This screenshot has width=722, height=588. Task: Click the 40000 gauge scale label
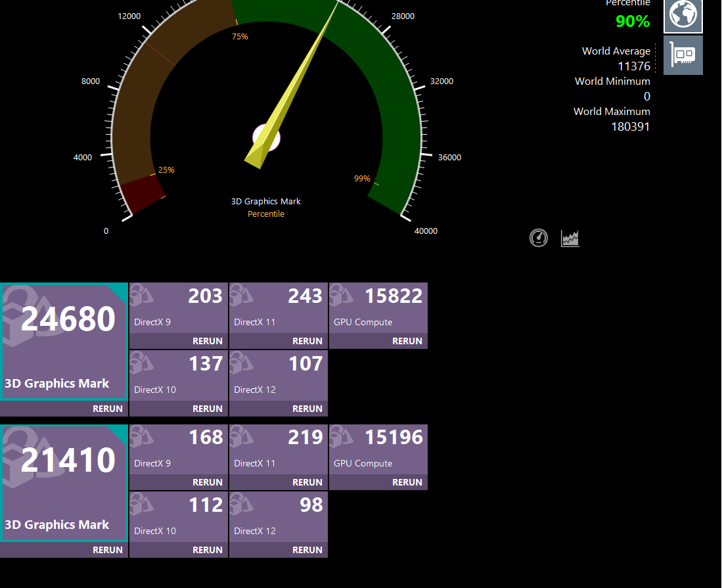point(426,231)
